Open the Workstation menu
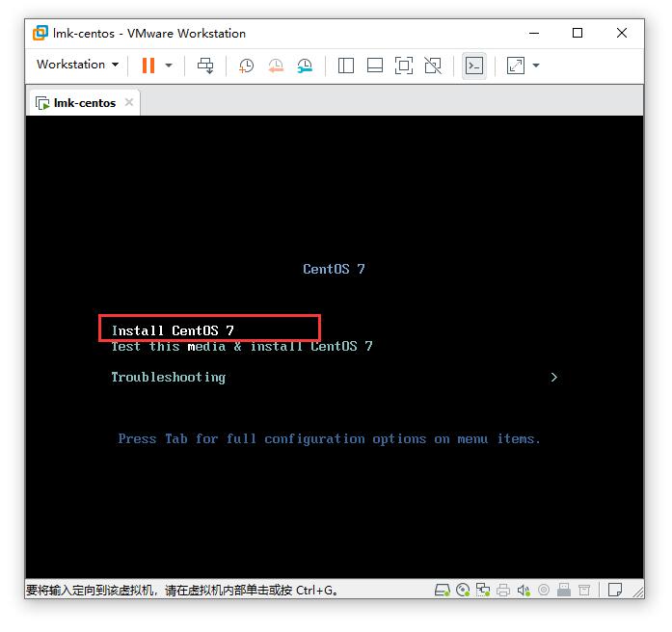The width and height of the screenshot is (672, 632). click(77, 65)
